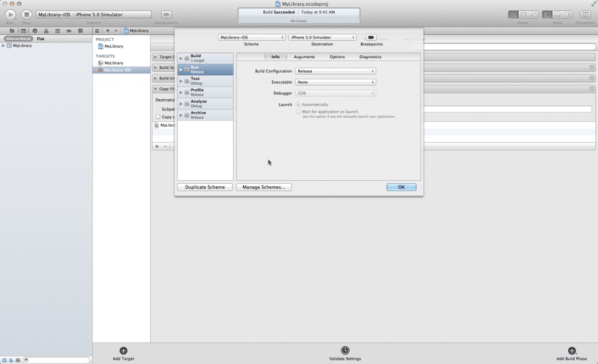Click the minus button under Copy Files list

(165, 146)
